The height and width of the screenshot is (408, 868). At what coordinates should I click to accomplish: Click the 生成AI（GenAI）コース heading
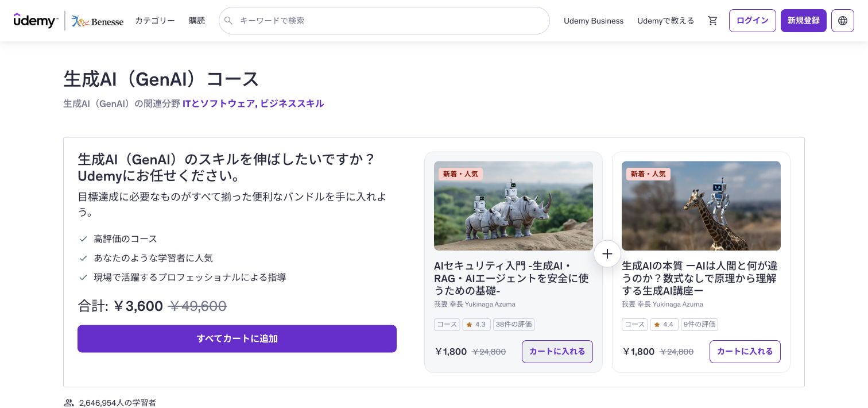point(161,79)
